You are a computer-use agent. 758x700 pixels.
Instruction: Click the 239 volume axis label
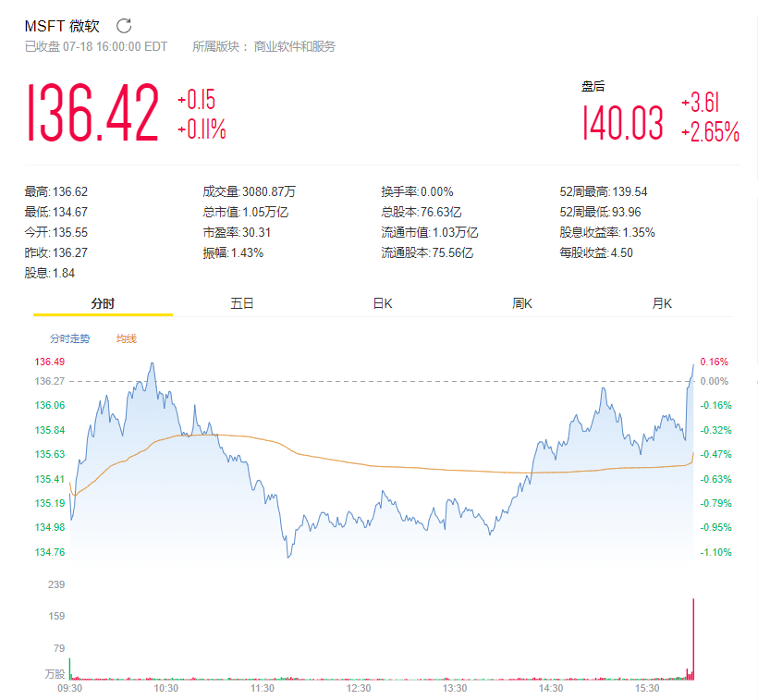(x=56, y=584)
